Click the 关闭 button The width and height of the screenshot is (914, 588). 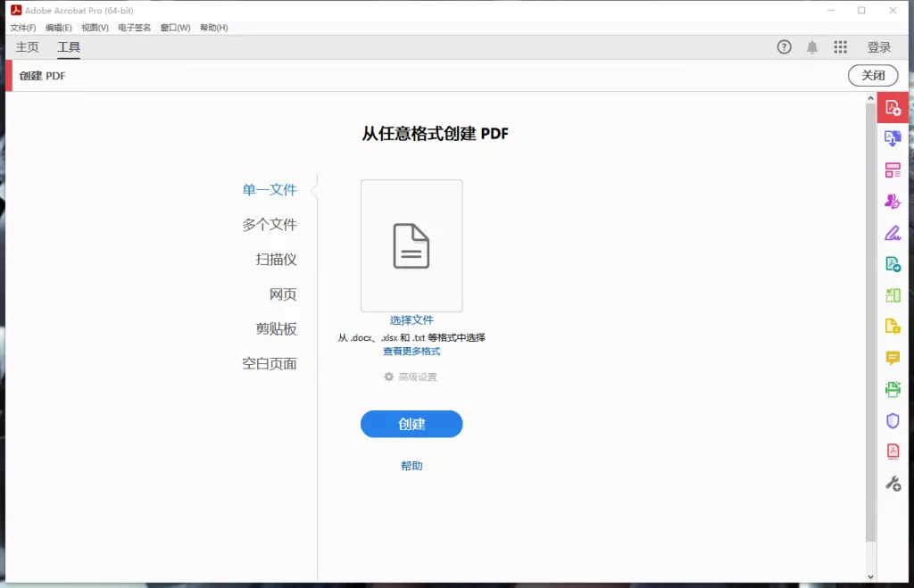873,75
